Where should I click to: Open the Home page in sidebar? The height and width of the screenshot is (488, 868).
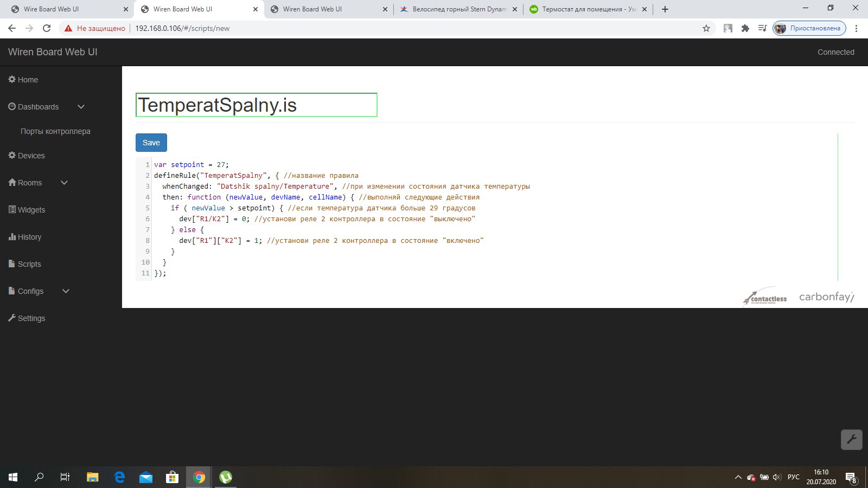coord(23,80)
